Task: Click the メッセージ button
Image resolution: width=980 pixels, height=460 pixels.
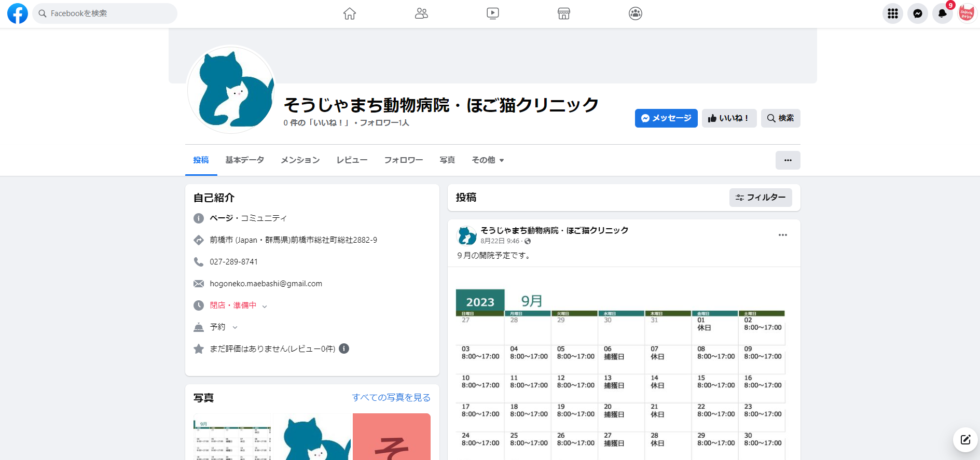Action: point(666,118)
